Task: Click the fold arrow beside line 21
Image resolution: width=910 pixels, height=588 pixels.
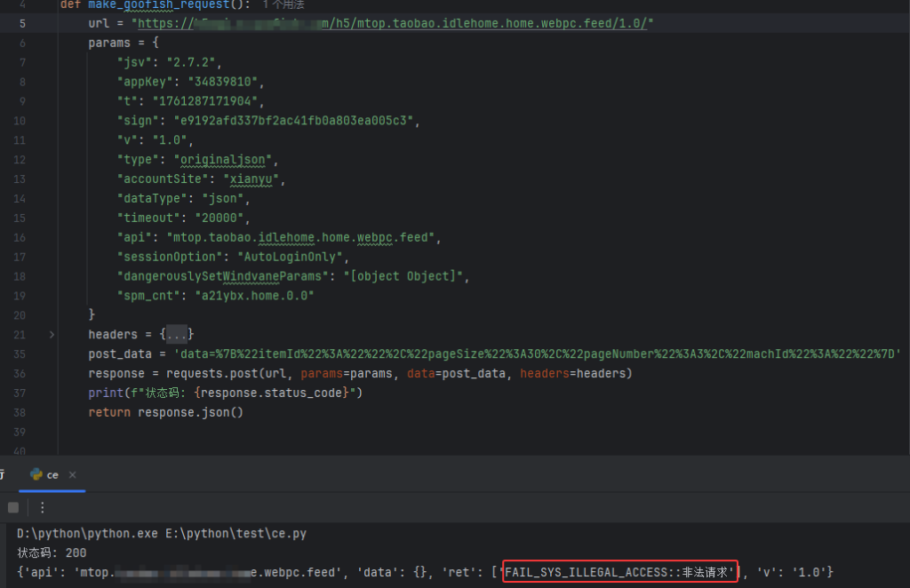Action: pos(51,334)
